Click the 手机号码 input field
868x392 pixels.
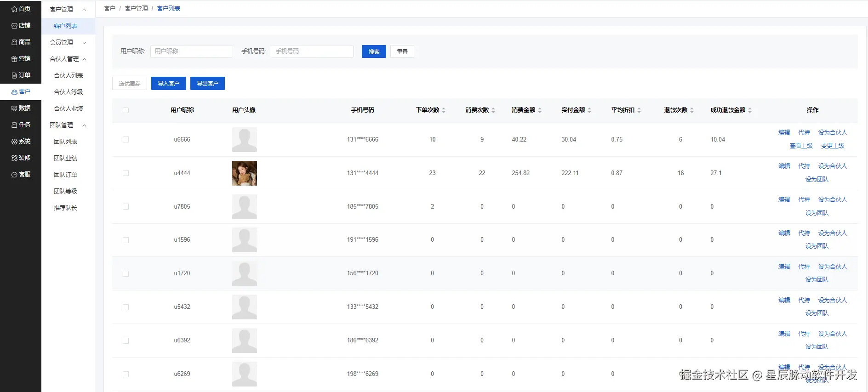pyautogui.click(x=312, y=51)
